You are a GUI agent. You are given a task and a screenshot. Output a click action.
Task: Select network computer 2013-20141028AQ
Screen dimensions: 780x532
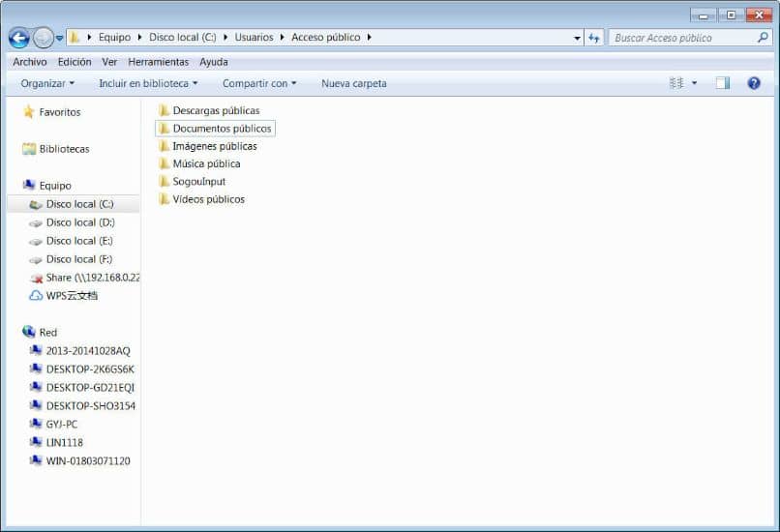[x=79, y=350]
